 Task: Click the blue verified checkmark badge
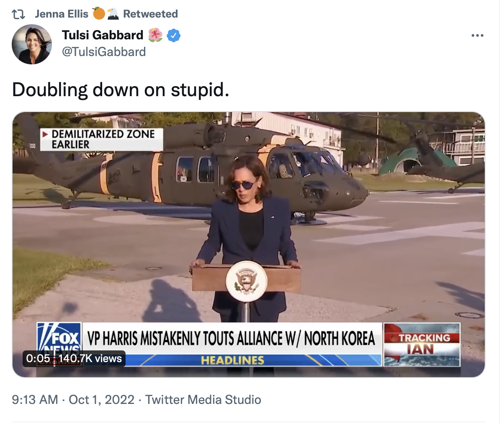pyautogui.click(x=174, y=36)
